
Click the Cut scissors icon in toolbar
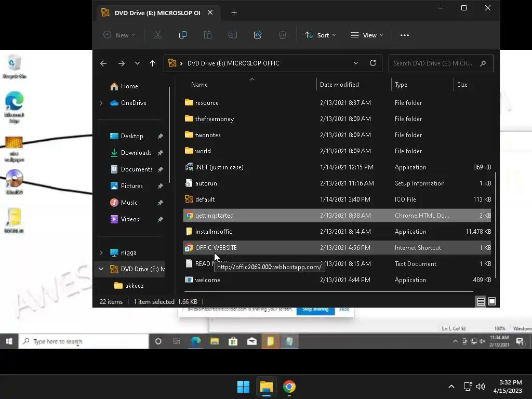158,35
